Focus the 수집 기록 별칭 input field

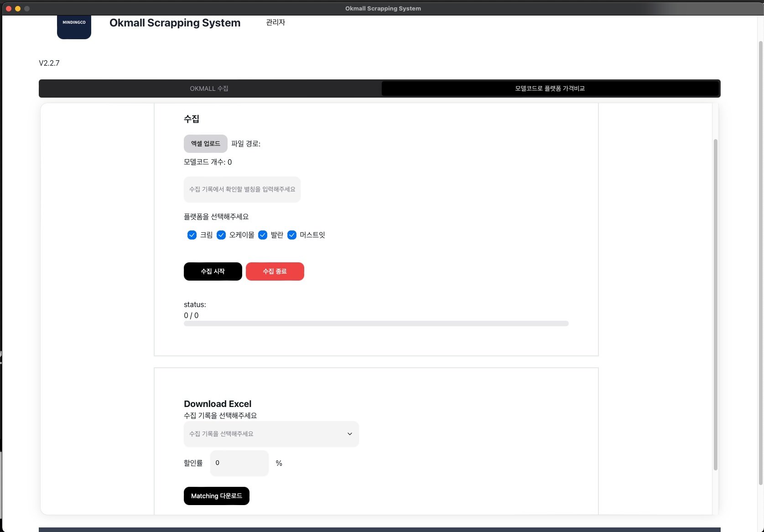pos(242,189)
